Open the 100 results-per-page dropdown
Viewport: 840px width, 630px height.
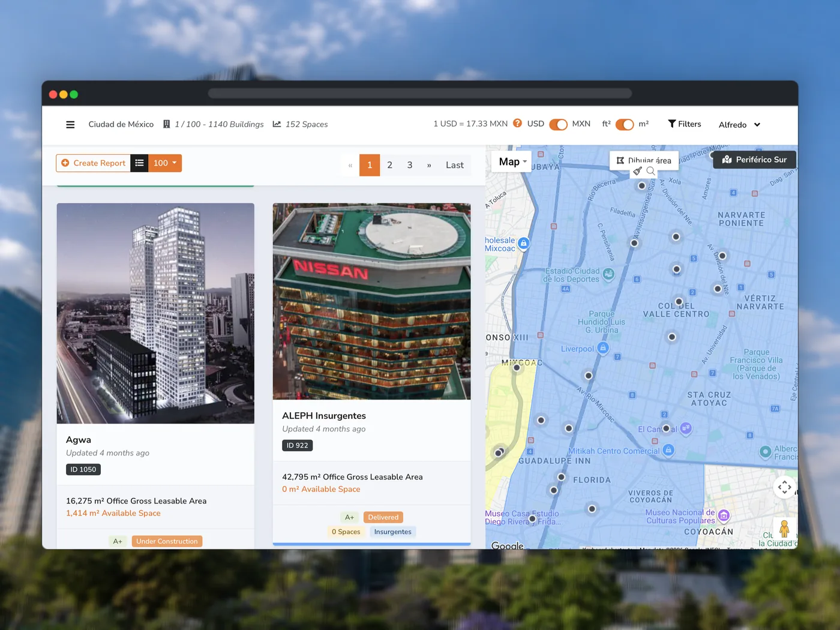[165, 163]
